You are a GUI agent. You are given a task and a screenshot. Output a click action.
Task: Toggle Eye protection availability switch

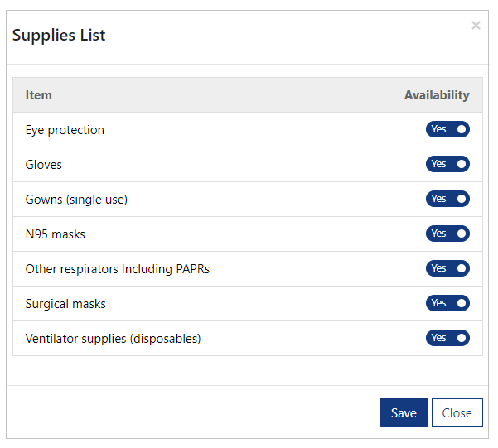(447, 129)
